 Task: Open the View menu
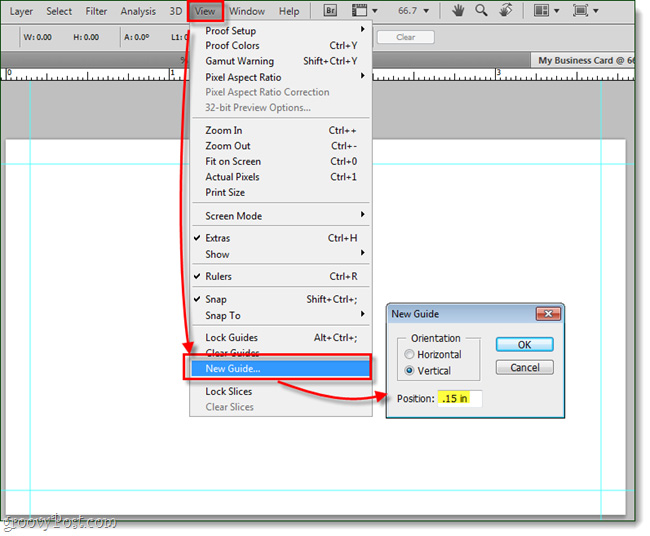(x=205, y=11)
